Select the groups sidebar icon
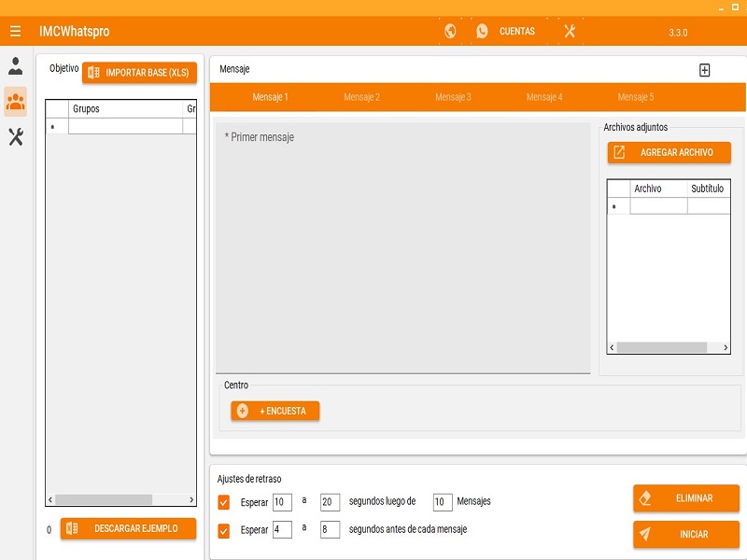Viewport: 747px width, 560px height. coord(16,102)
